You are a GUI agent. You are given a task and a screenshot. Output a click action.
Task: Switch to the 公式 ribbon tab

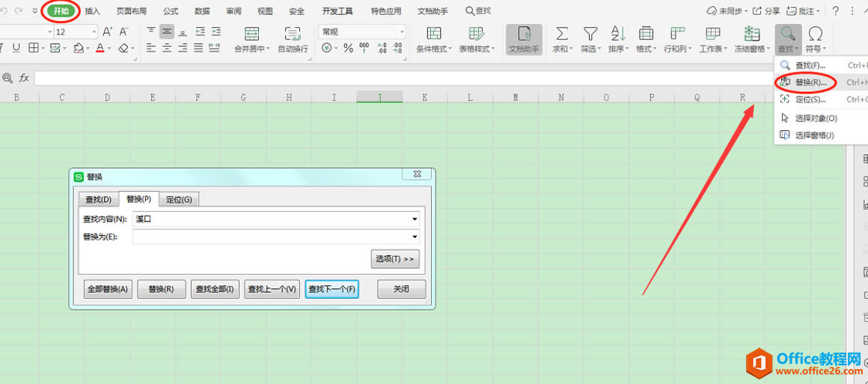[x=171, y=11]
